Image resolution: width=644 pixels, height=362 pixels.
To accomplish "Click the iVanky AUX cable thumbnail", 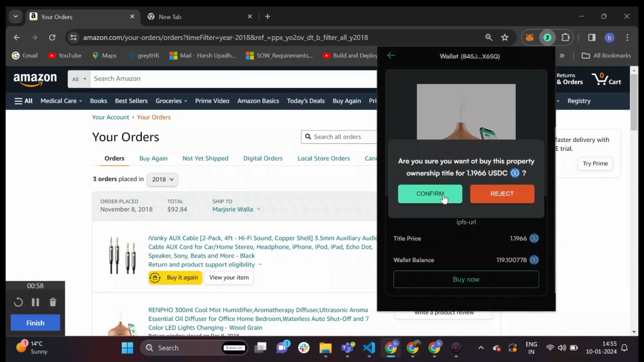I will pyautogui.click(x=122, y=255).
